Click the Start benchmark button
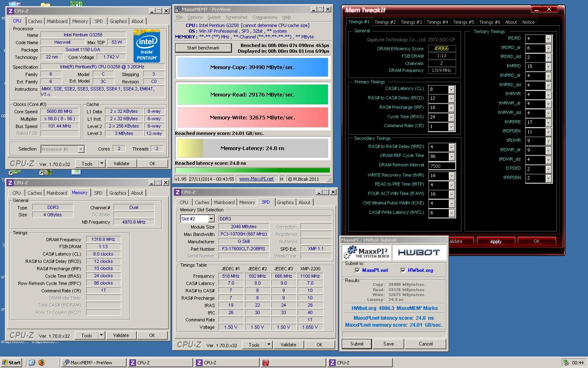The width and height of the screenshot is (588, 368). [x=203, y=48]
